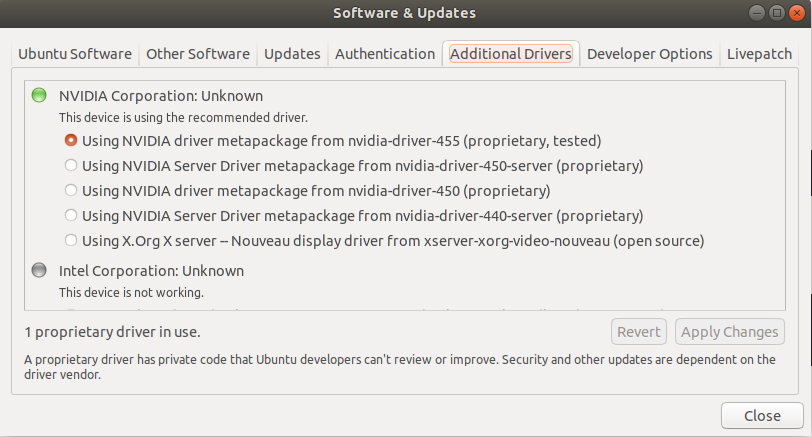Click the Revert button
Viewport: 812px width, 437px height.
[x=639, y=331]
